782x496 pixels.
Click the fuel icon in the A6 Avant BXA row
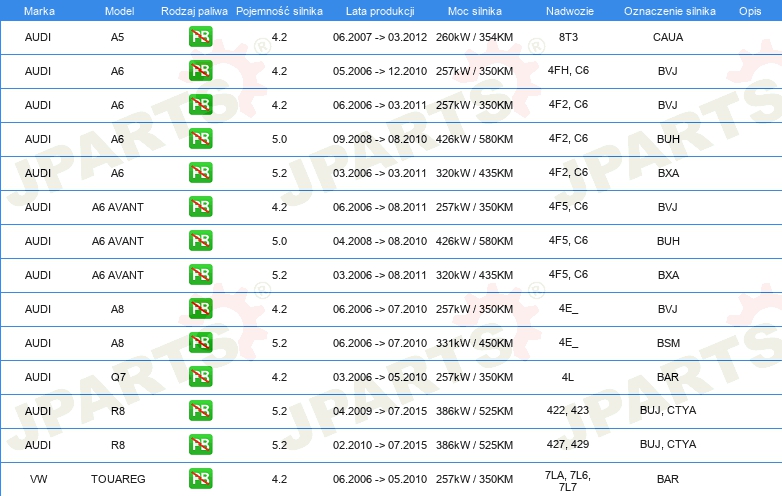(x=200, y=275)
